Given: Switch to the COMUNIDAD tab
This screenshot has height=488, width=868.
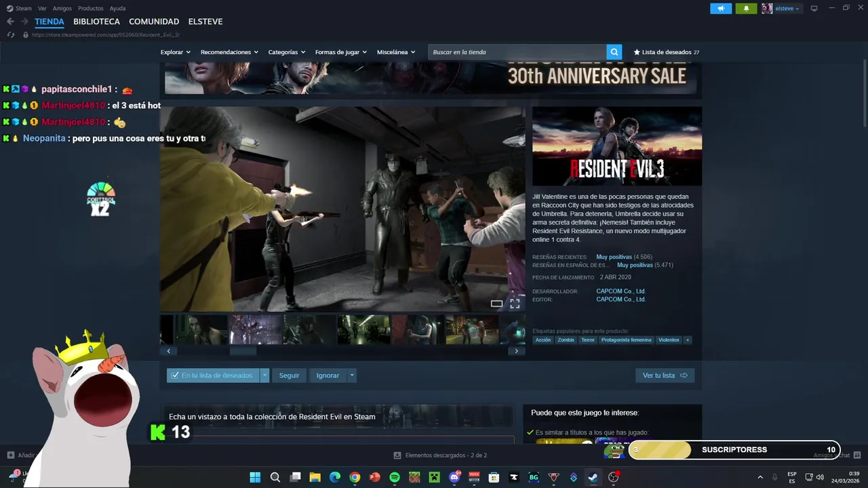Looking at the screenshot, I should coord(154,22).
